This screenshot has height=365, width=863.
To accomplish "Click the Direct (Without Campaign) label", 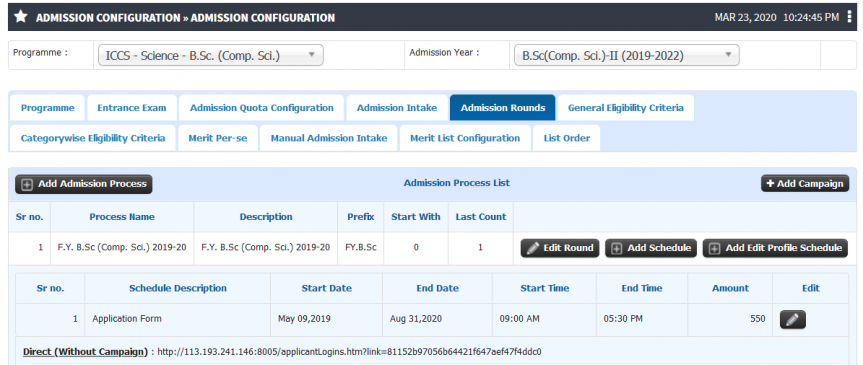I will (85, 352).
